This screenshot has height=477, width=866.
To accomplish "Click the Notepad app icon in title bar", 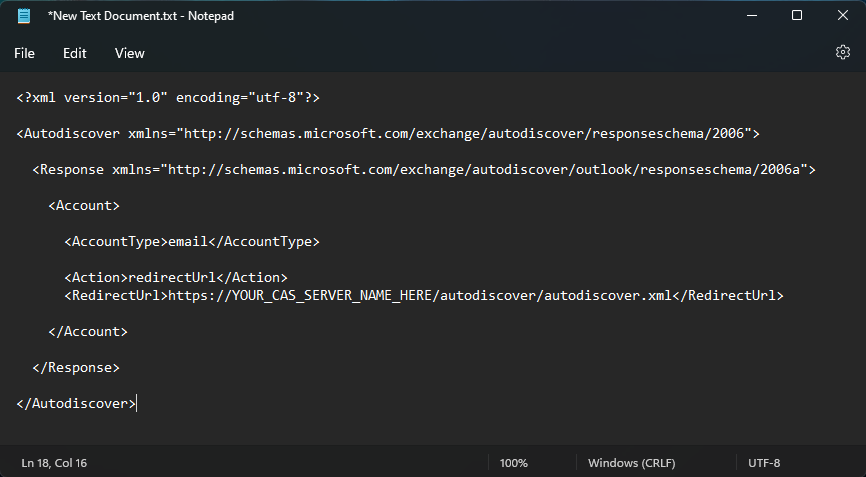I will point(24,16).
